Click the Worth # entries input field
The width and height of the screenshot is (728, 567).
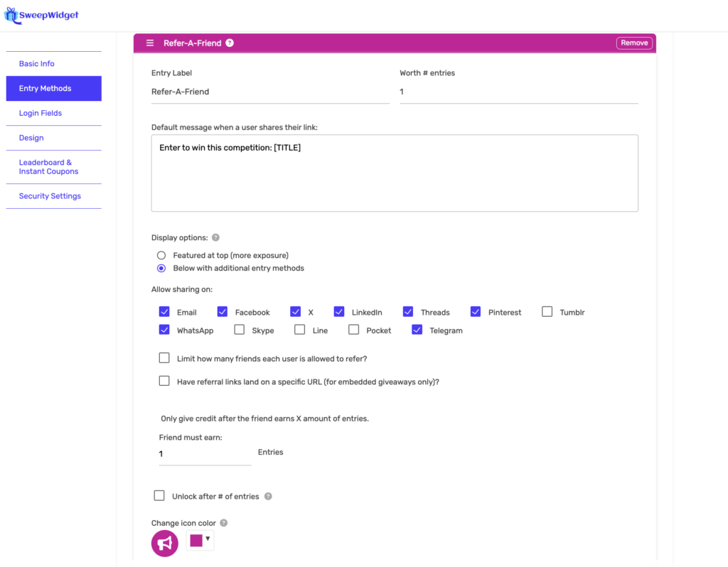pyautogui.click(x=518, y=92)
